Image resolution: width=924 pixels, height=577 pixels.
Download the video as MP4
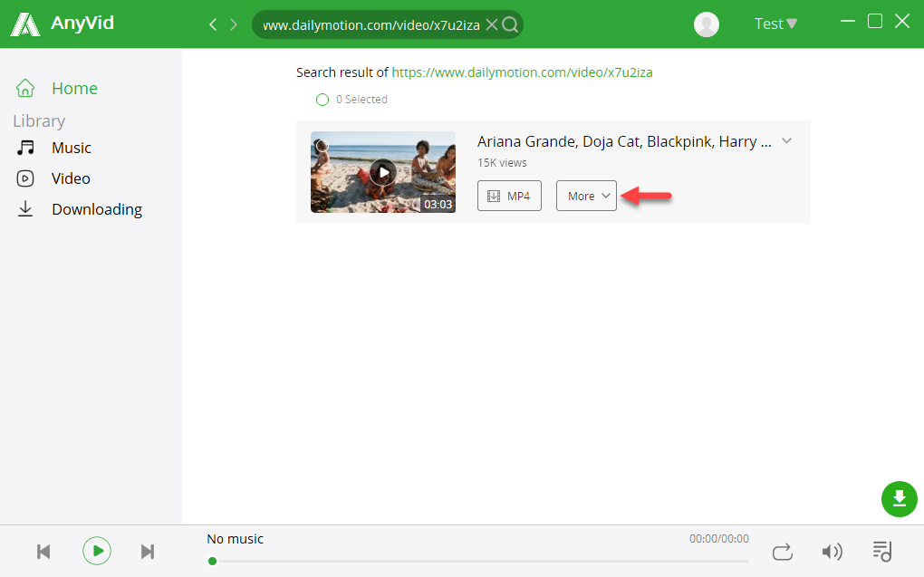click(x=509, y=196)
